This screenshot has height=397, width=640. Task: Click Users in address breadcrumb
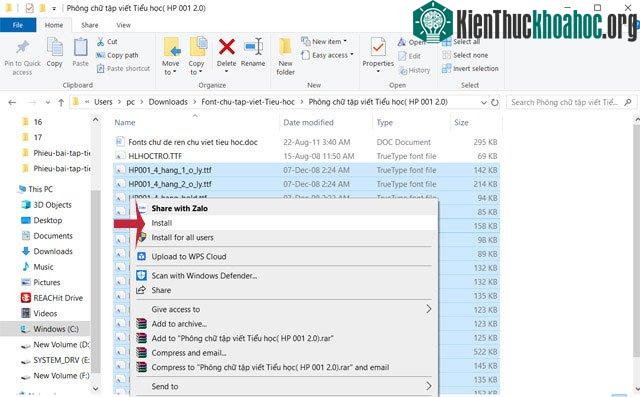click(103, 102)
